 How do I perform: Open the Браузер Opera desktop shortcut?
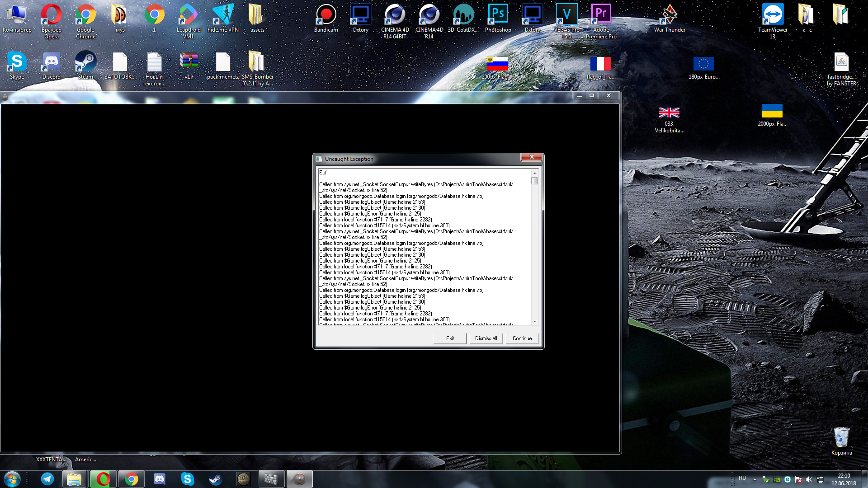click(52, 21)
